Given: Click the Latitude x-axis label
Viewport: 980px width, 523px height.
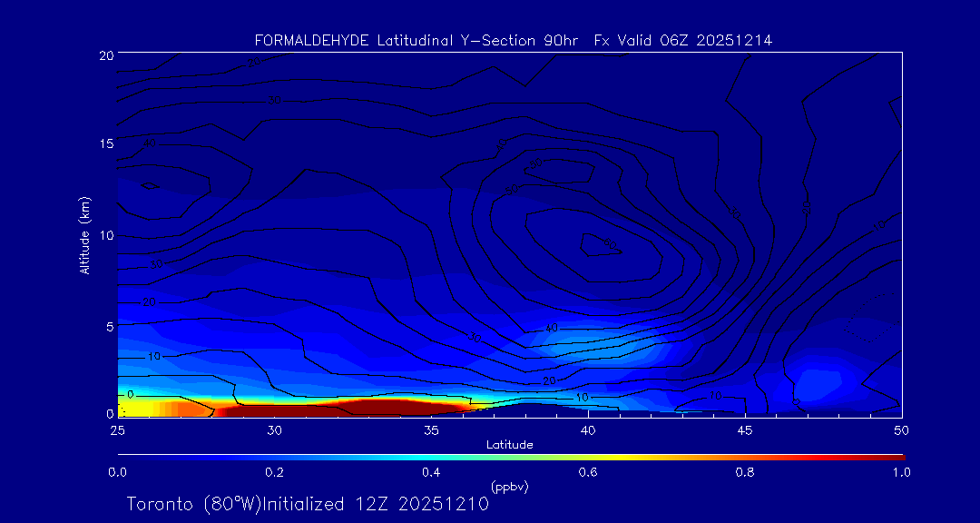Looking at the screenshot, I should pyautogui.click(x=509, y=445).
